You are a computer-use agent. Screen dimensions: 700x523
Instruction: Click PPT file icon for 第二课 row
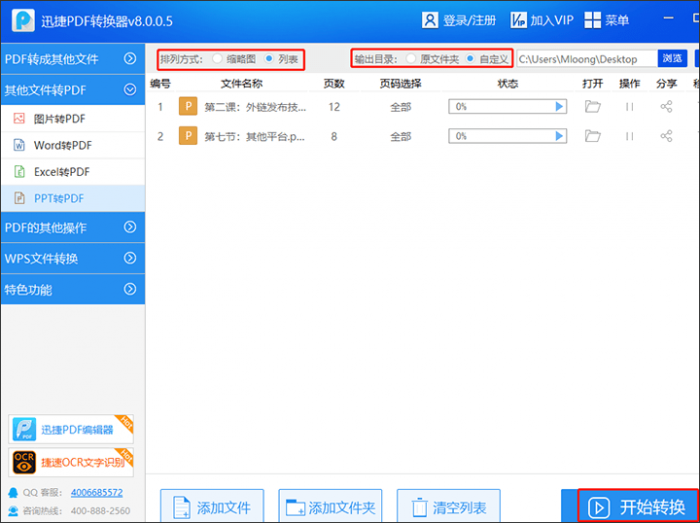pos(188,107)
